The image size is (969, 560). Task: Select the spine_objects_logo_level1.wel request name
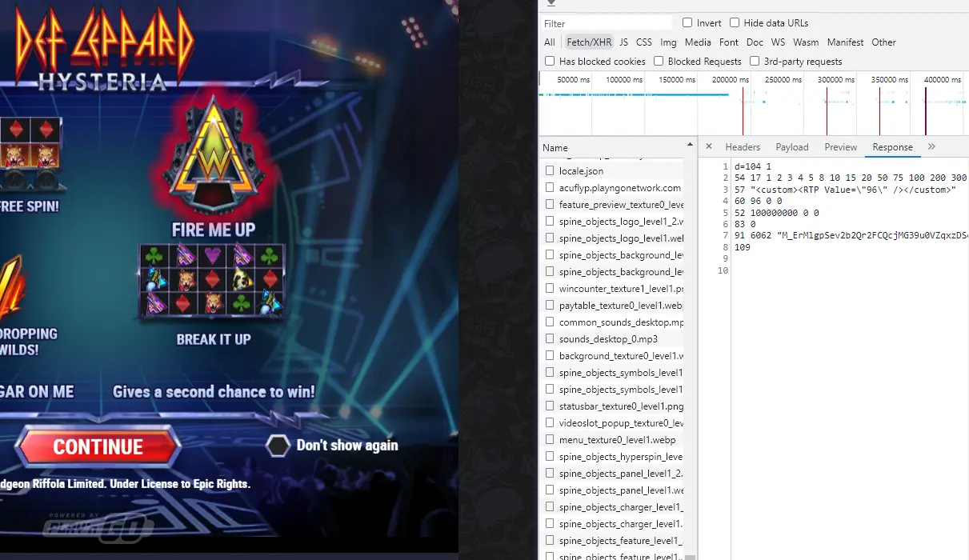tap(622, 238)
